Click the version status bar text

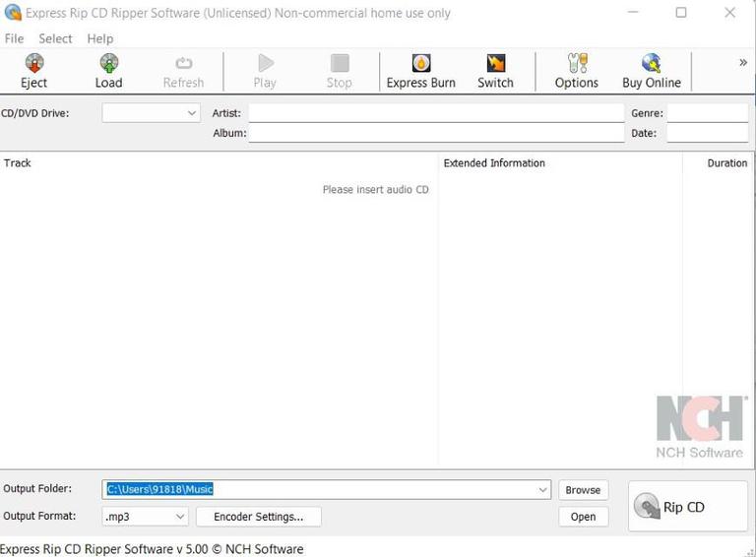coord(152,549)
